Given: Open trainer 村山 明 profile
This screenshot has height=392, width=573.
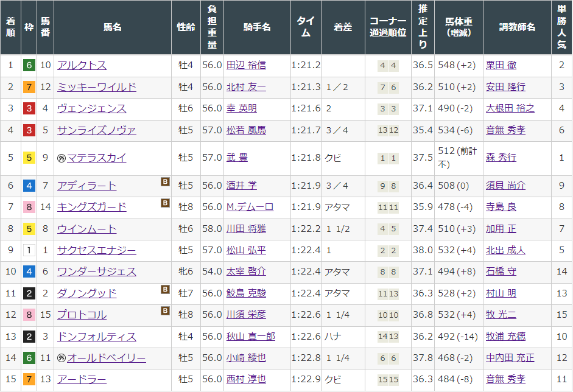Looking at the screenshot, I should (x=501, y=293).
